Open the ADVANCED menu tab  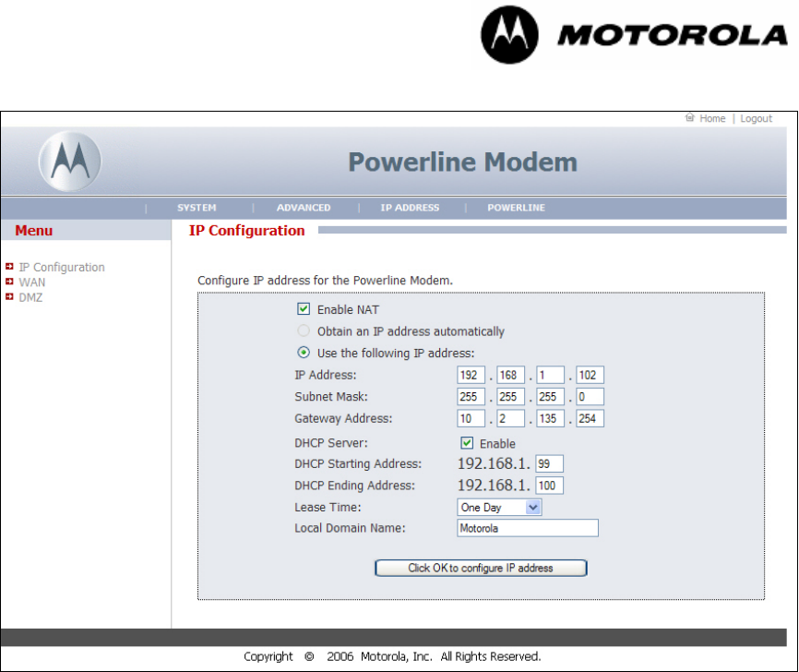click(x=304, y=208)
